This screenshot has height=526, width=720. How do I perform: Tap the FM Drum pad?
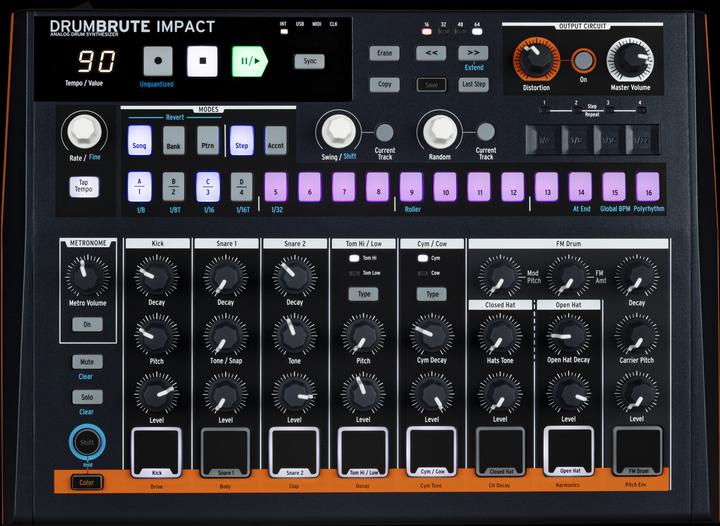(x=637, y=451)
